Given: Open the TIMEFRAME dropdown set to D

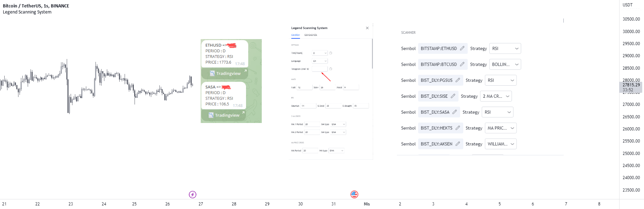Looking at the screenshot, I should point(319,53).
